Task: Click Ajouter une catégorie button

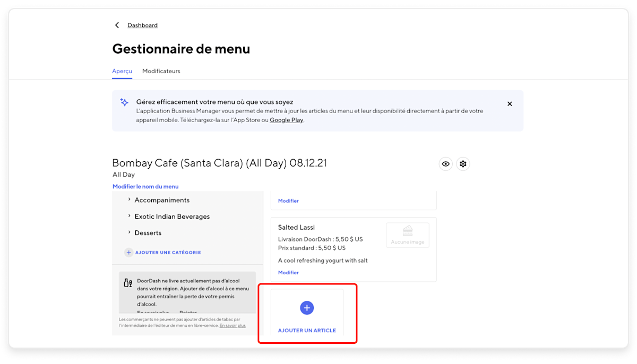Action: [163, 253]
